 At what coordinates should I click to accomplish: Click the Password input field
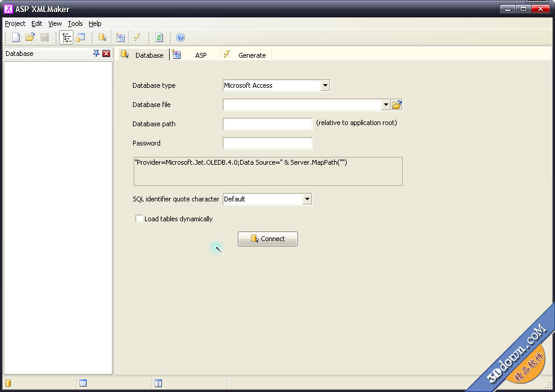click(x=267, y=143)
